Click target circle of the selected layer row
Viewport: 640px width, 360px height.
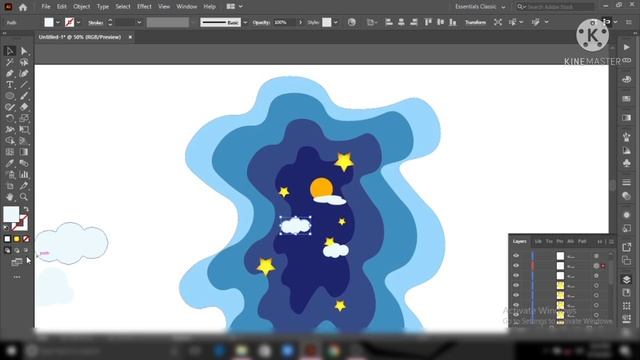596,266
